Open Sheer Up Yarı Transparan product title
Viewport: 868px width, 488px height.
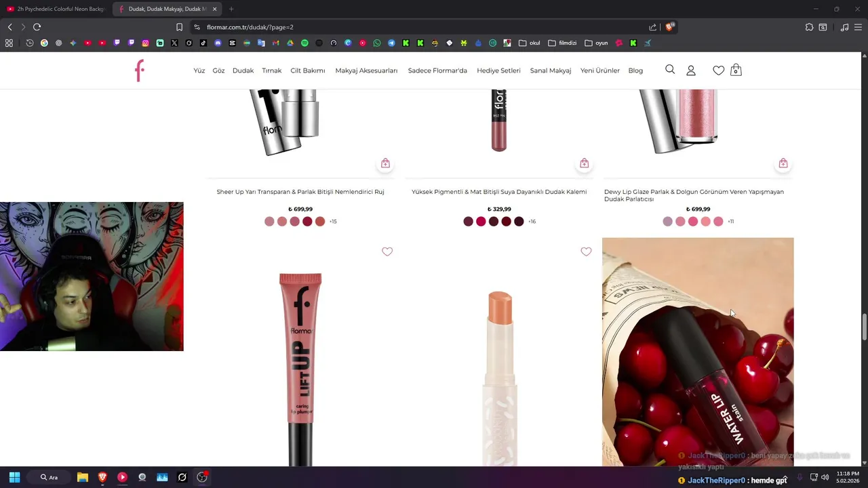(x=300, y=192)
